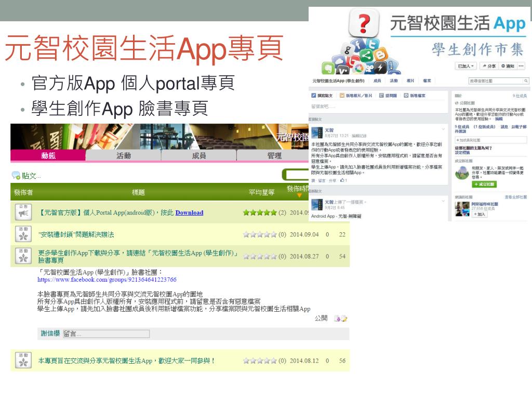Open options chevron on 8月27日 post
The width and height of the screenshot is (532, 399).
pos(443,129)
